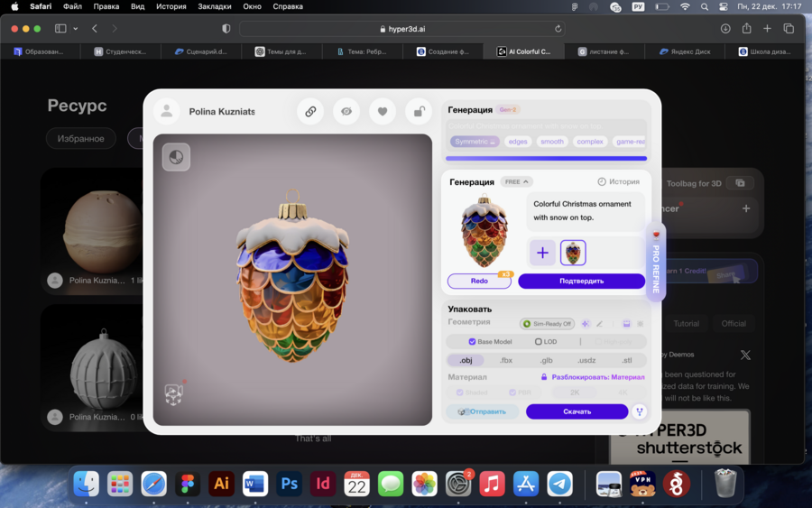Viewport: 812px width, 508px height.
Task: Check the LOD checkbox
Action: coord(539,342)
